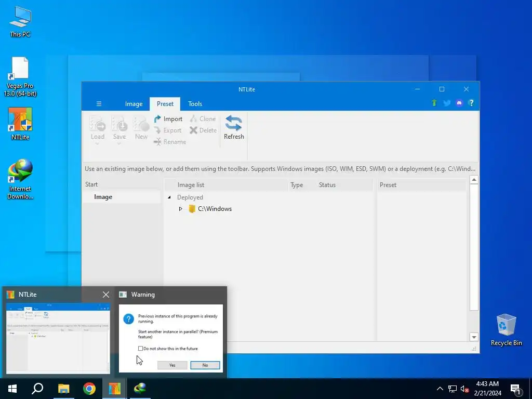Click Internet Download Manager taskbar icon
Image resolution: width=532 pixels, height=399 pixels.
pos(140,389)
